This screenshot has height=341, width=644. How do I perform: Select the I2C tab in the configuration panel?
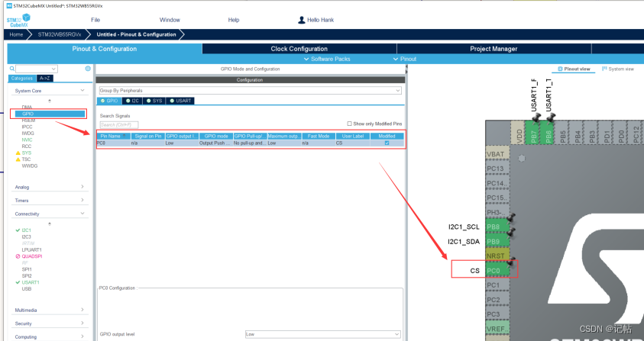tap(132, 101)
